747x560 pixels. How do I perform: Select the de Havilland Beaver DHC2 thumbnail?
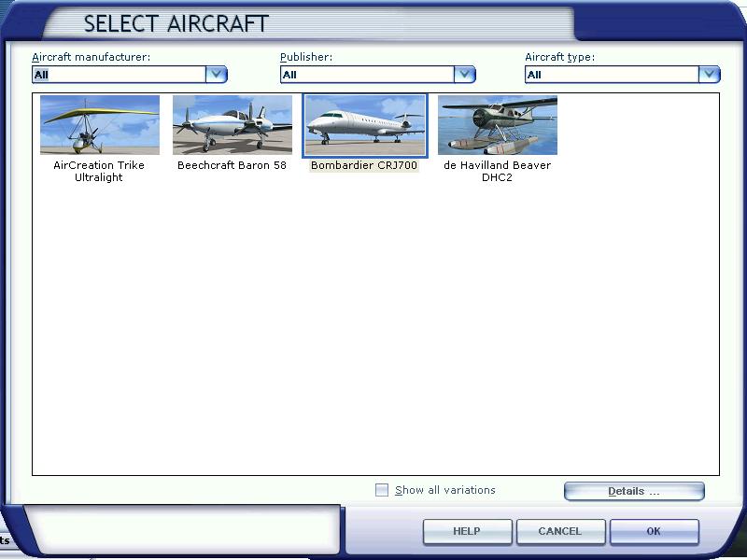click(x=498, y=125)
